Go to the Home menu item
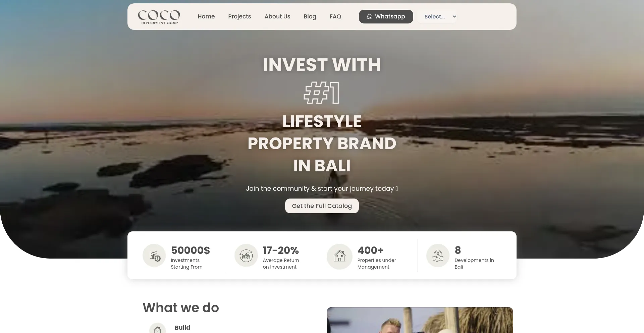This screenshot has width=644, height=333. (206, 16)
